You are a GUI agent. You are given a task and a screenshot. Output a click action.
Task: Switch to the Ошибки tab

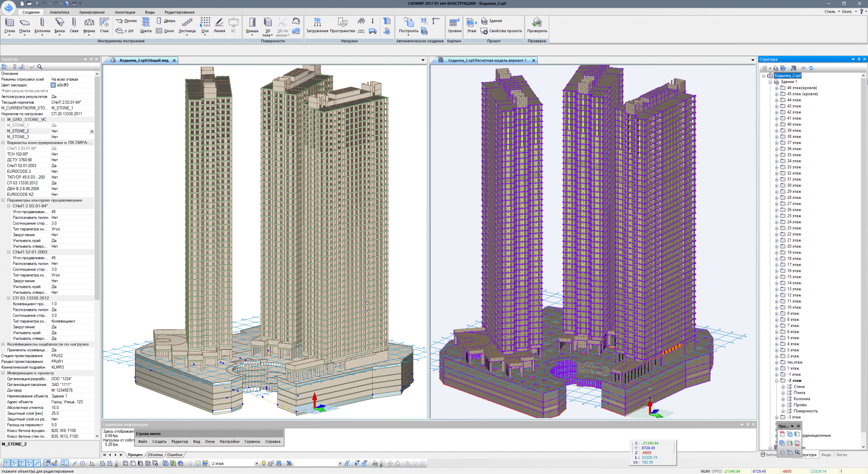pos(174,455)
